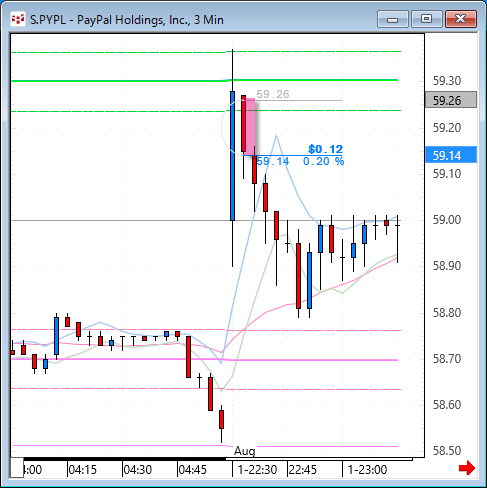Viewport: 487px width, 488px height.
Task: Click the 0.20 % change label
Action: click(x=323, y=161)
